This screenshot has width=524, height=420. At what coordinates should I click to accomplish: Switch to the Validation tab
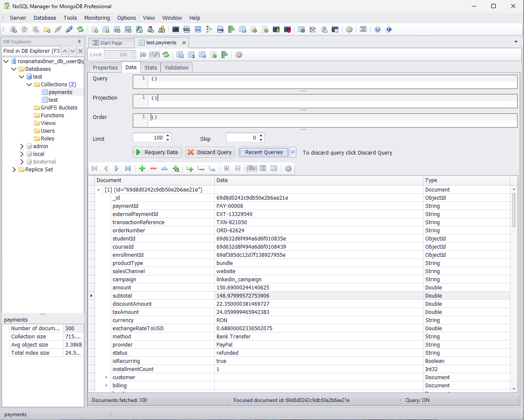point(177,67)
